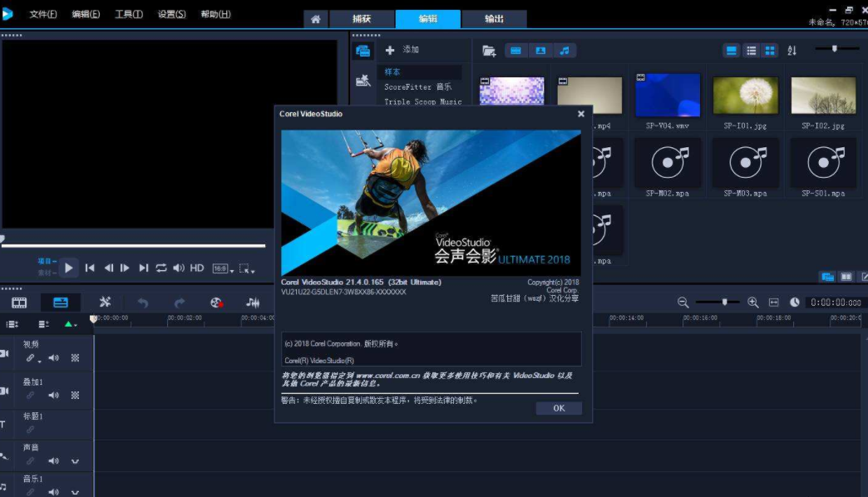Switch preview to 项目 mode
868x497 pixels.
(47, 261)
